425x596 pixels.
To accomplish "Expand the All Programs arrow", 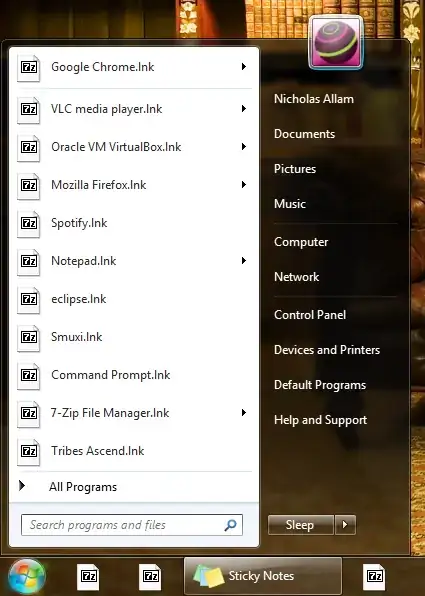I will tap(22, 485).
